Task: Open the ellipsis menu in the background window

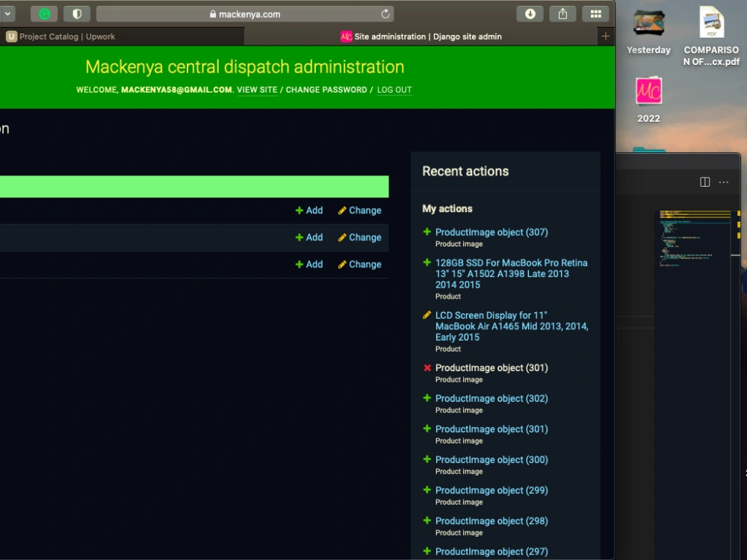Action: click(x=723, y=181)
